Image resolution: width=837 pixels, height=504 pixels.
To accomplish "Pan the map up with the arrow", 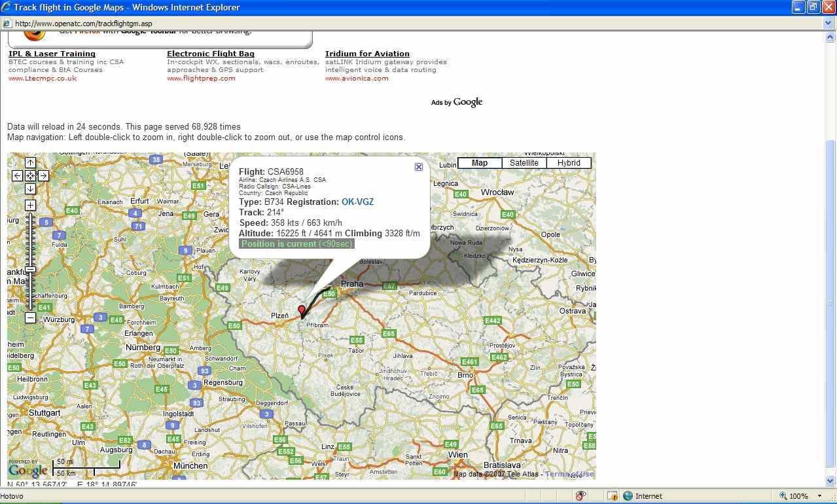I will click(30, 163).
